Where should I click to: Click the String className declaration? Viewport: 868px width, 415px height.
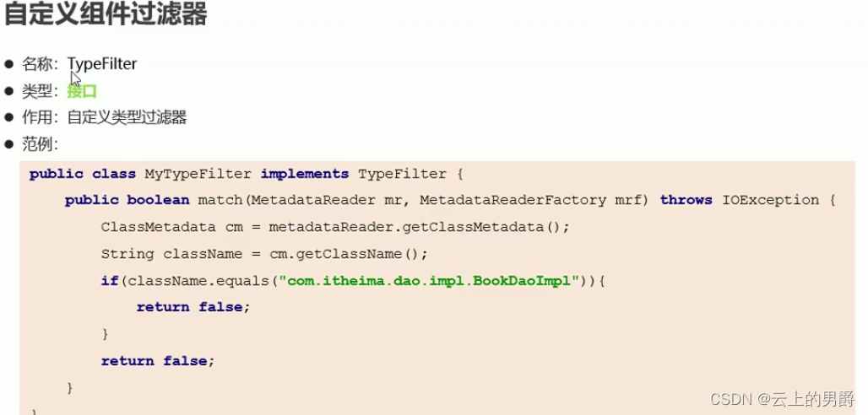click(171, 254)
